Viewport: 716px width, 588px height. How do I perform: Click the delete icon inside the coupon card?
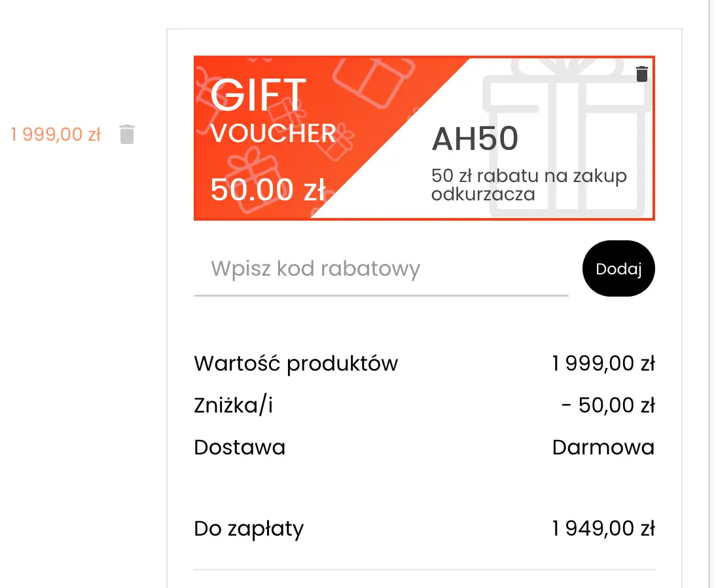(642, 74)
